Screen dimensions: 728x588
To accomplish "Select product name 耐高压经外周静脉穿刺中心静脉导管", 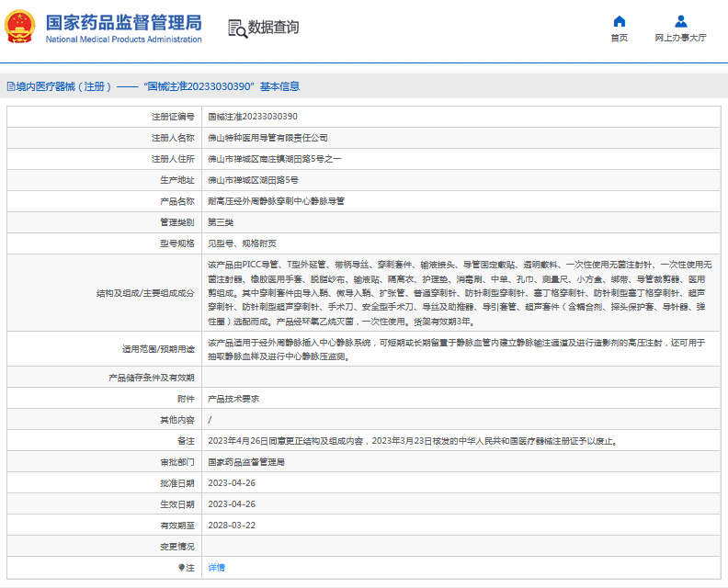I will 277,201.
